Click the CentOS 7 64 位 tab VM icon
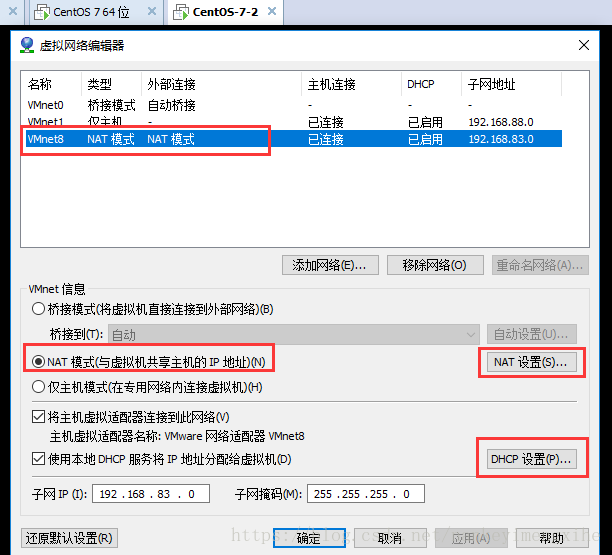The image size is (612, 555). (42, 12)
